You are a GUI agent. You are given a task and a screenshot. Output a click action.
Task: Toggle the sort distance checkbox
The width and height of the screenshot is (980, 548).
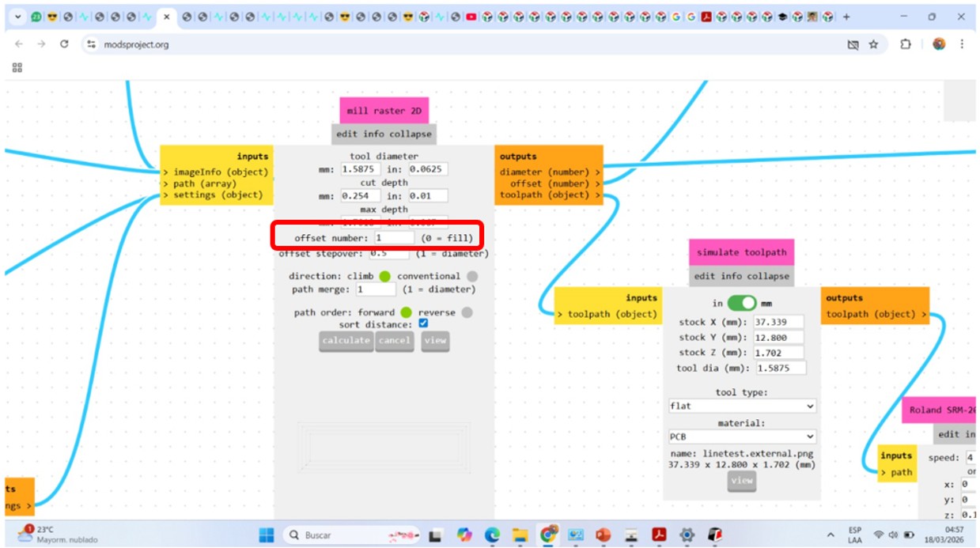(x=423, y=323)
